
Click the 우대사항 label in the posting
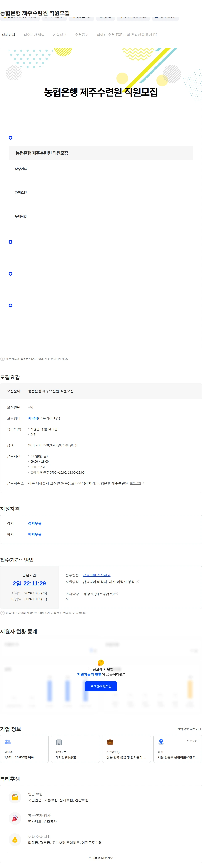click(20, 216)
